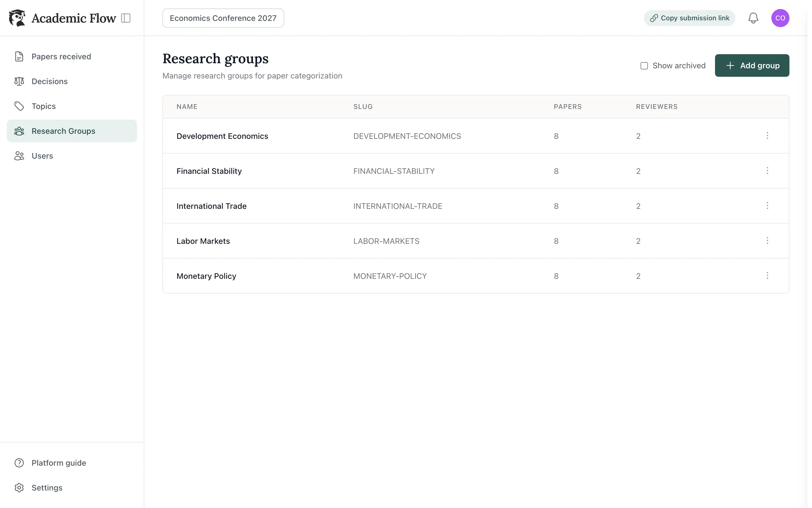Enable the Show archived checkbox

click(644, 66)
